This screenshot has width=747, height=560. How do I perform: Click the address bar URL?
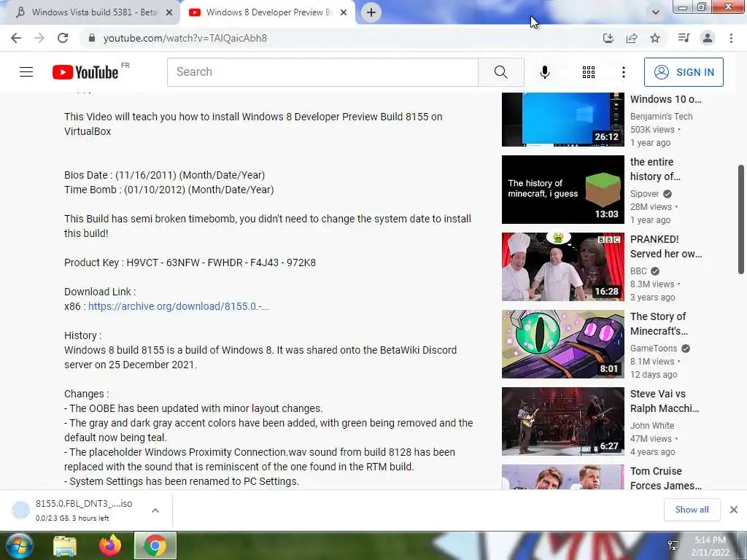185,38
